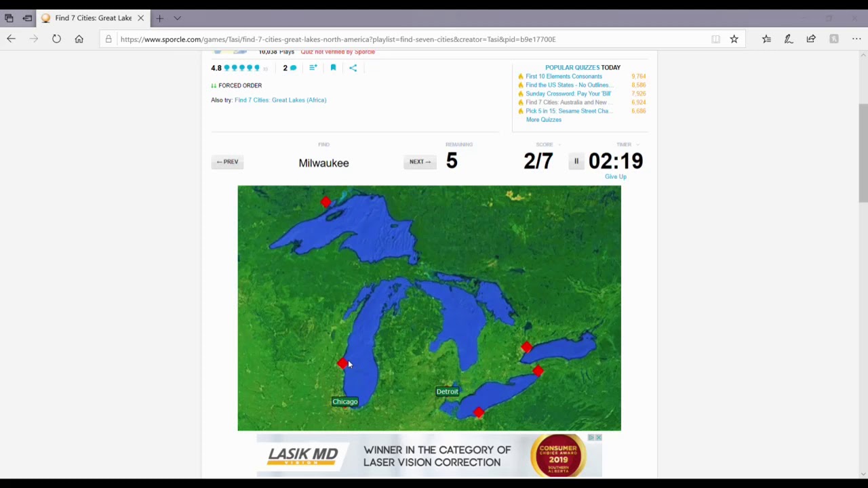The image size is (868, 488).
Task: Open the LASIK MD banner ad
Action: [429, 455]
